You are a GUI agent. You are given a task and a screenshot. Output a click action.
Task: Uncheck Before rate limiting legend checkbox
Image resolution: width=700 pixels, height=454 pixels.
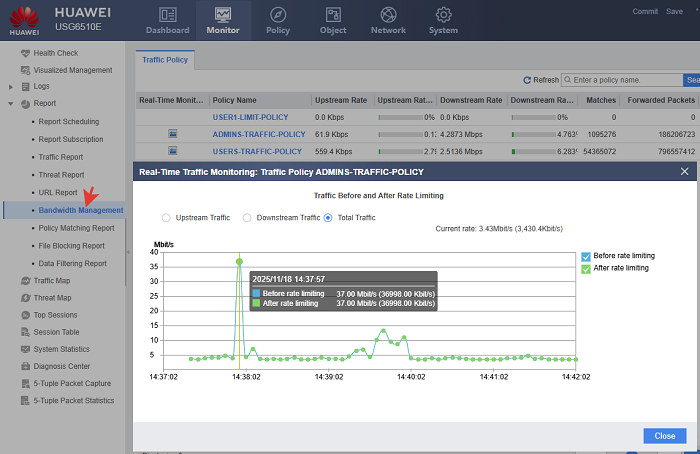pyautogui.click(x=587, y=256)
